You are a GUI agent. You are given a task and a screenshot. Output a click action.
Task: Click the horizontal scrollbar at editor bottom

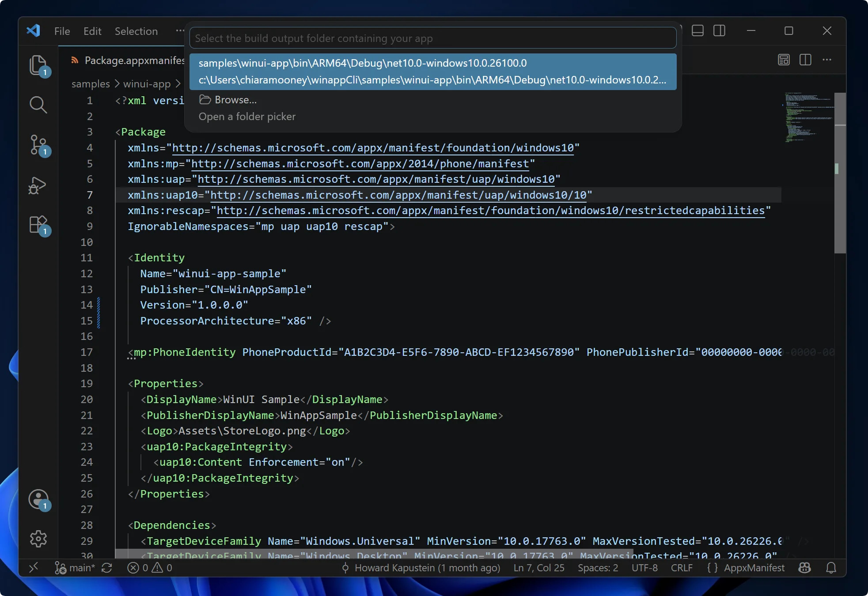[x=374, y=554]
